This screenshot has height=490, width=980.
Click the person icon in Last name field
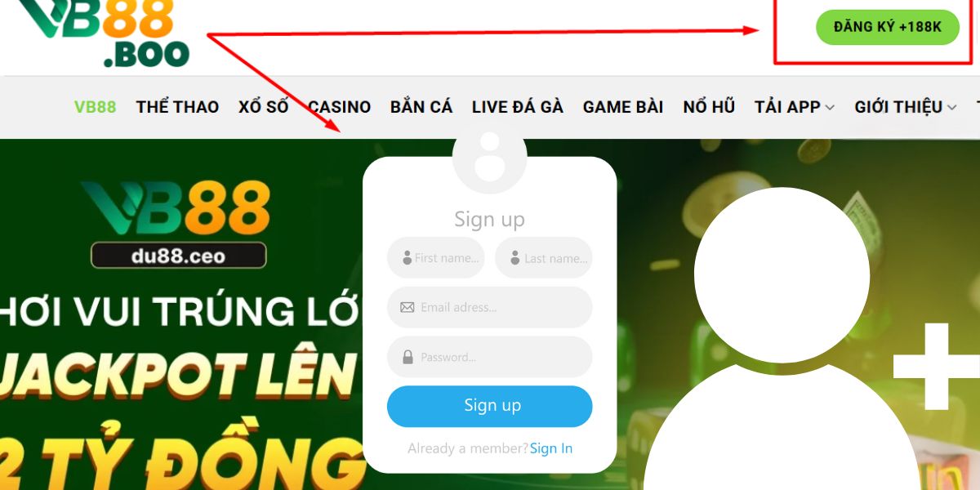click(515, 258)
